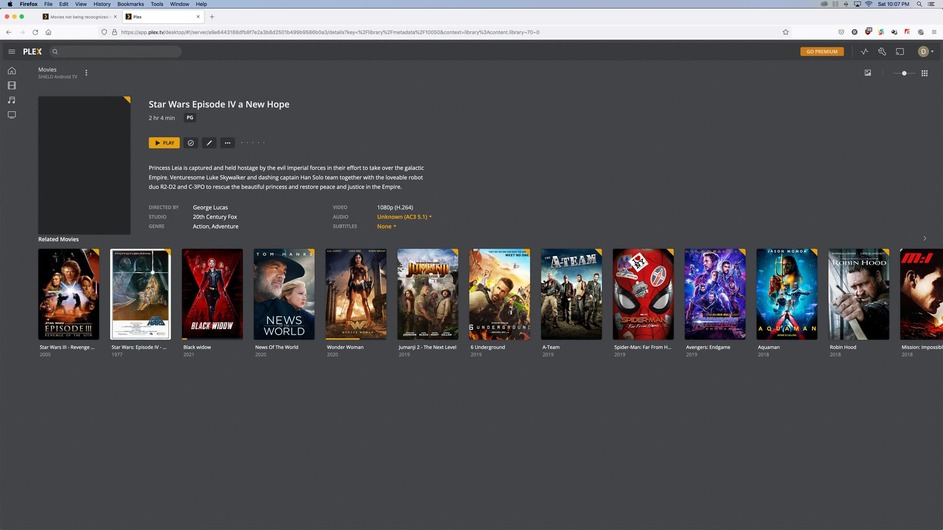This screenshot has height=530, width=943.
Task: Open the Tools menu
Action: pos(157,4)
